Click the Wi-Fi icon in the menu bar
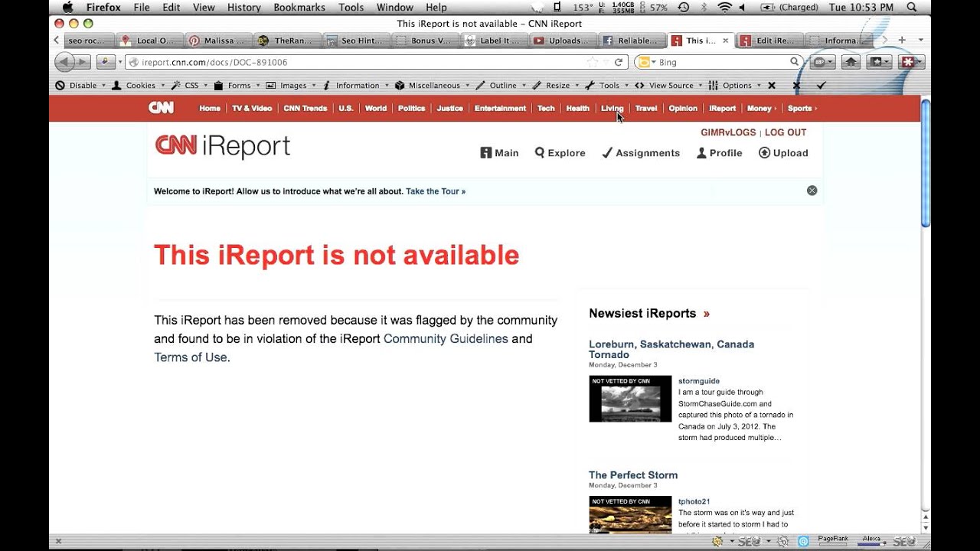980x551 pixels. coord(724,8)
